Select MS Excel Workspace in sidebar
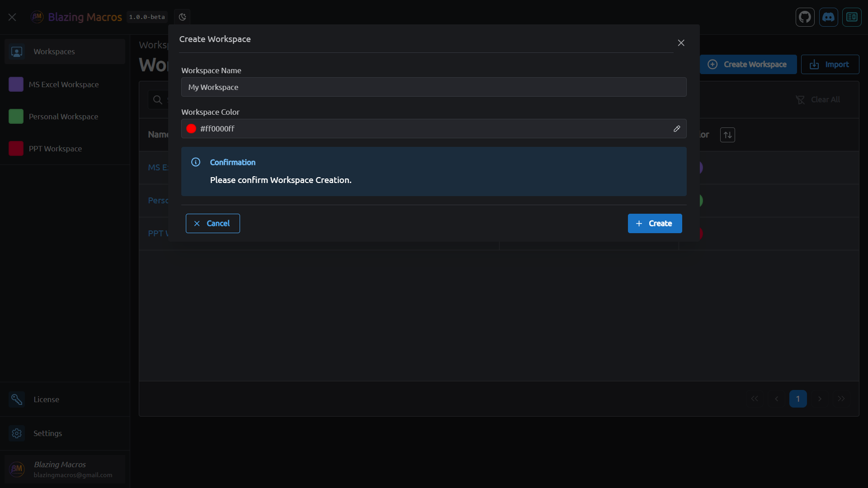868x488 pixels. point(65,84)
